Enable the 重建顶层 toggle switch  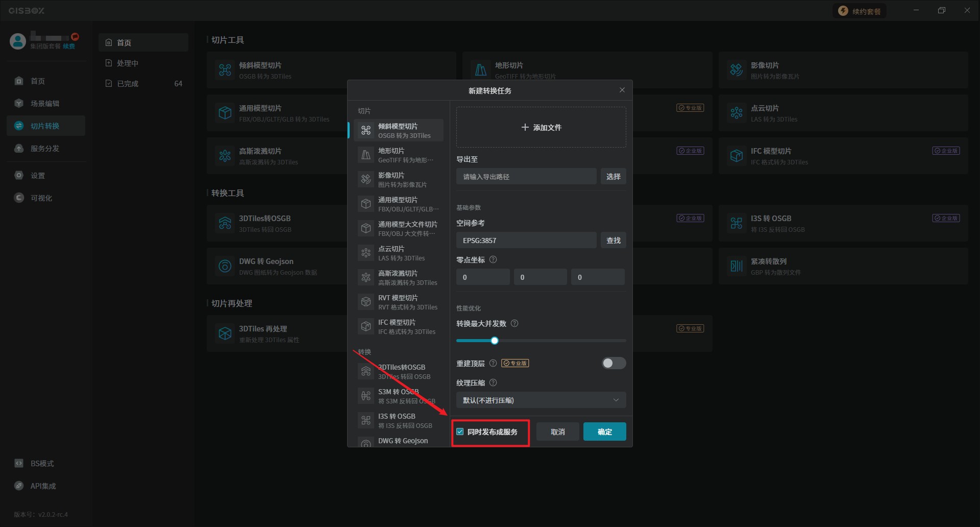coord(614,364)
